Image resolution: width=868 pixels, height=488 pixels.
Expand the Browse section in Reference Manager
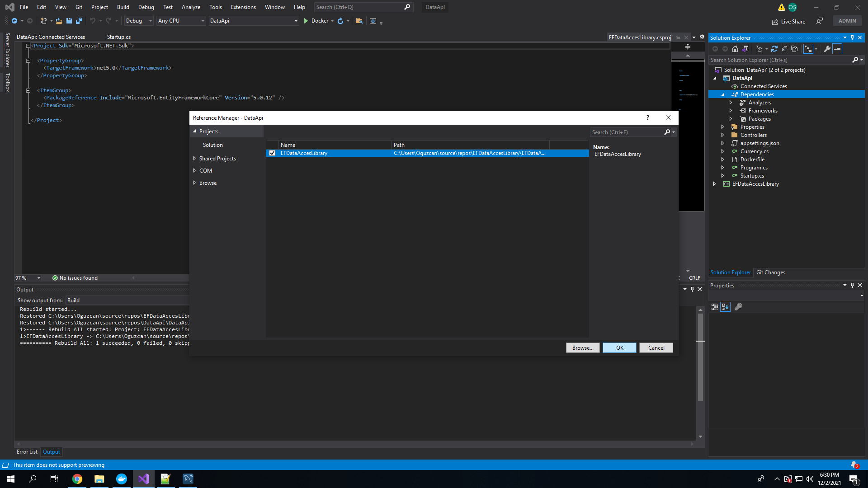point(196,183)
